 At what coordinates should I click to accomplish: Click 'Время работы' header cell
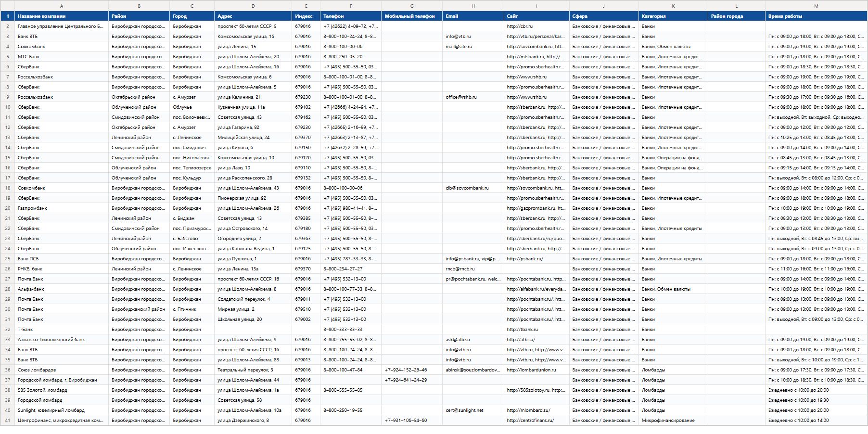click(816, 16)
